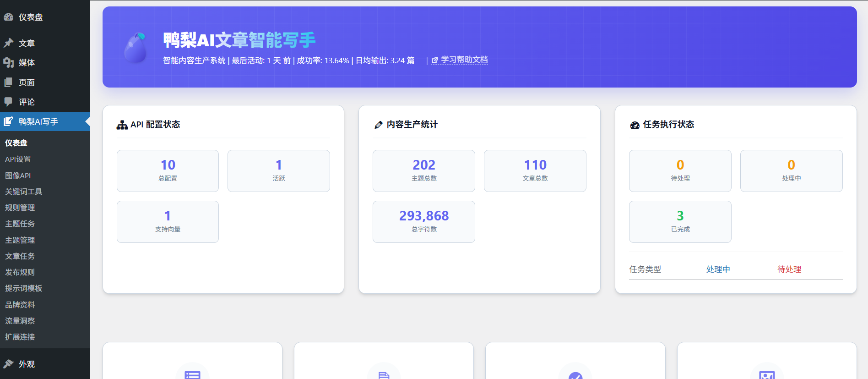This screenshot has width=868, height=379.
Task: Click the checkmark icon in third bottom card
Action: [x=575, y=375]
